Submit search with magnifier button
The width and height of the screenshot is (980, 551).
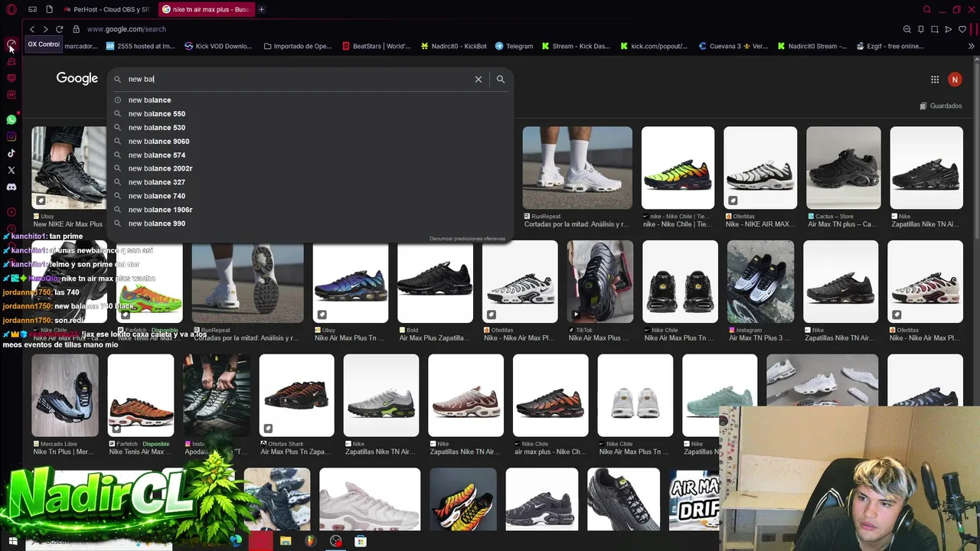coord(500,79)
